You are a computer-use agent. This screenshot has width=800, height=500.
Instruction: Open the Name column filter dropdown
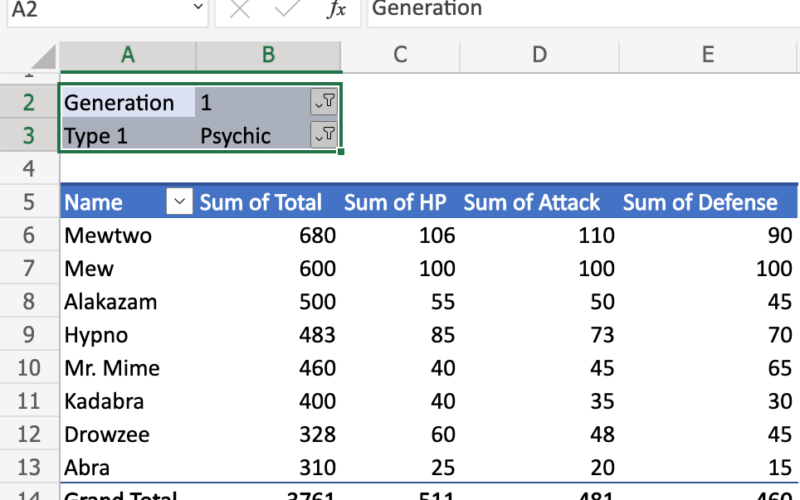[180, 202]
